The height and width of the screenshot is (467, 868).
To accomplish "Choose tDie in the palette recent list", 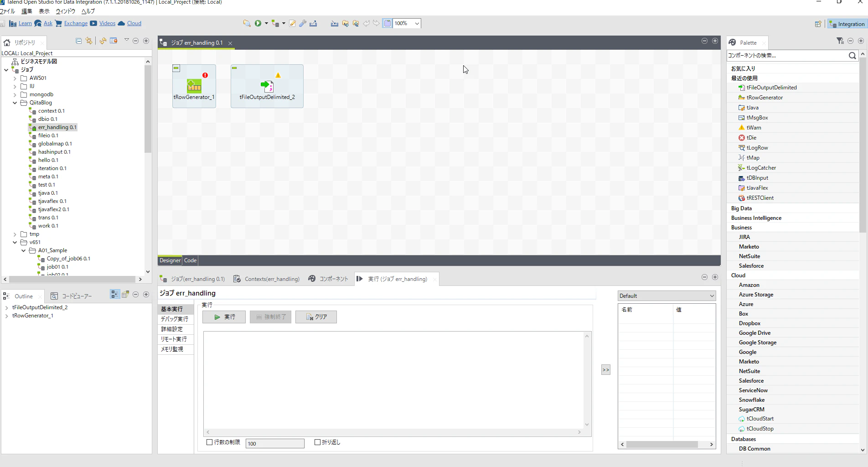I will tap(751, 138).
